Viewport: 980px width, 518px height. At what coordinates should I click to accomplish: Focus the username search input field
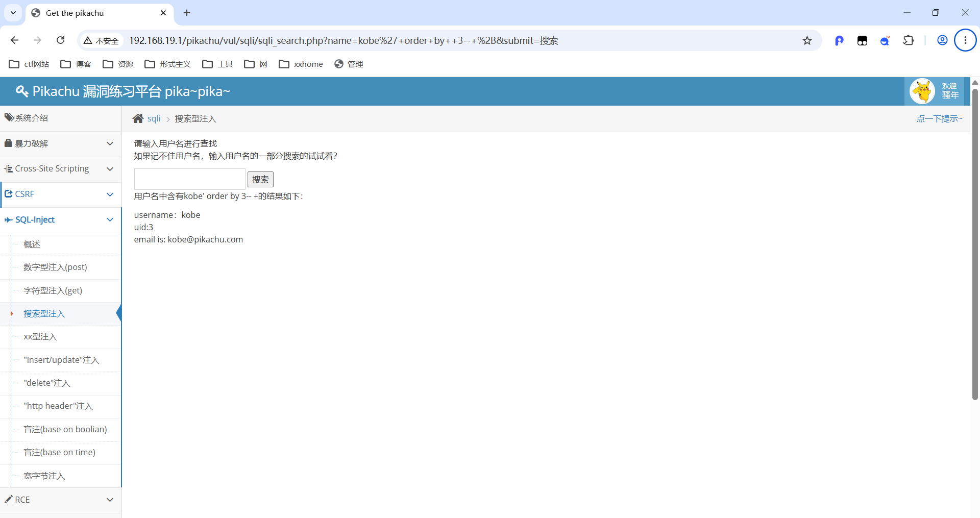pos(190,179)
